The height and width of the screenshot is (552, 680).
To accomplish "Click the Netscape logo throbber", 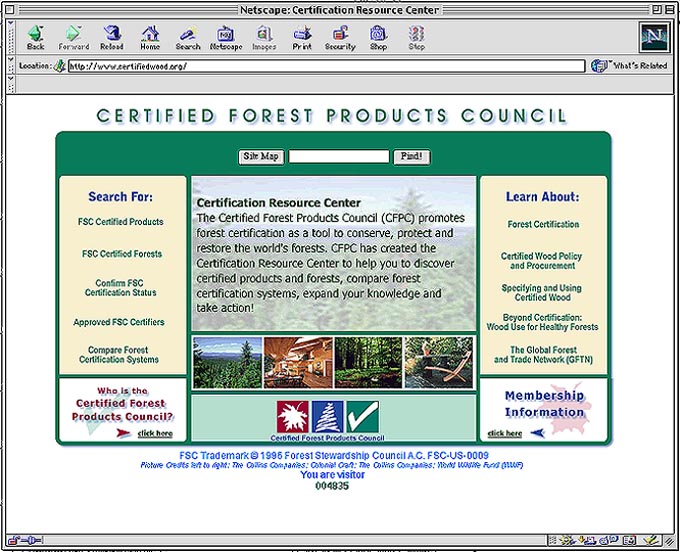I will (x=653, y=37).
